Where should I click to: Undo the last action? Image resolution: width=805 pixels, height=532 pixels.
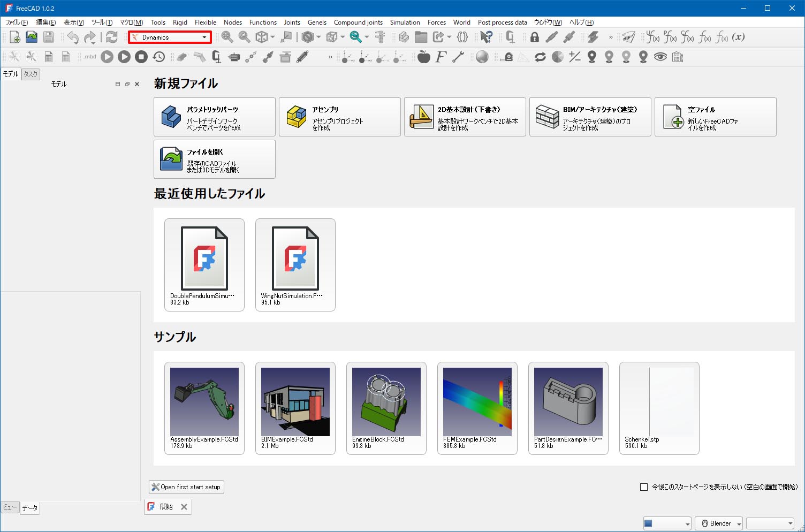coord(73,37)
